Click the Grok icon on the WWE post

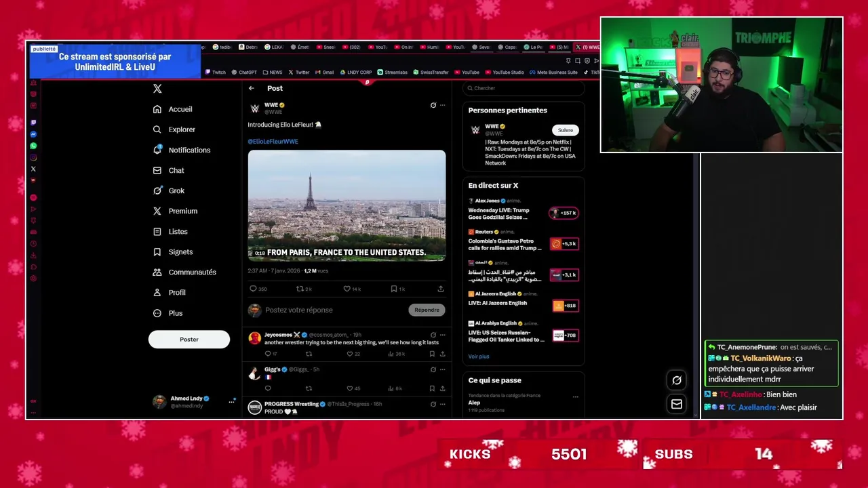pyautogui.click(x=433, y=105)
